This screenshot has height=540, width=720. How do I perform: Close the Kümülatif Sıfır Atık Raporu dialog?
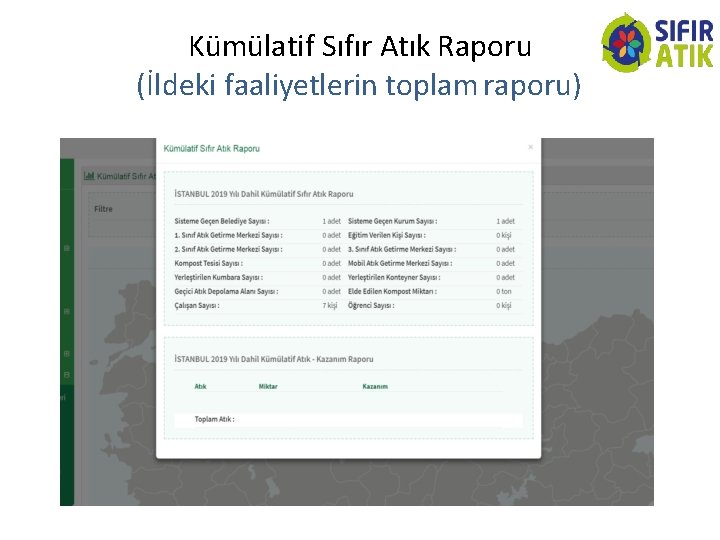click(x=530, y=147)
